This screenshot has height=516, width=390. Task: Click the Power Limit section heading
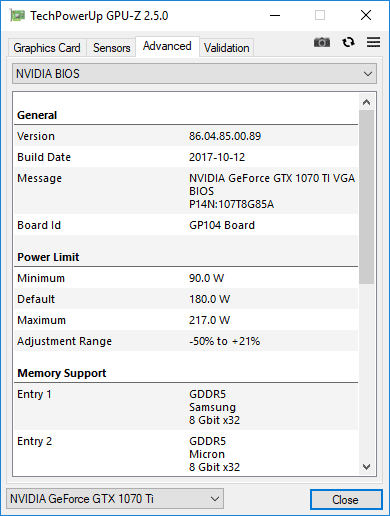tap(48, 257)
